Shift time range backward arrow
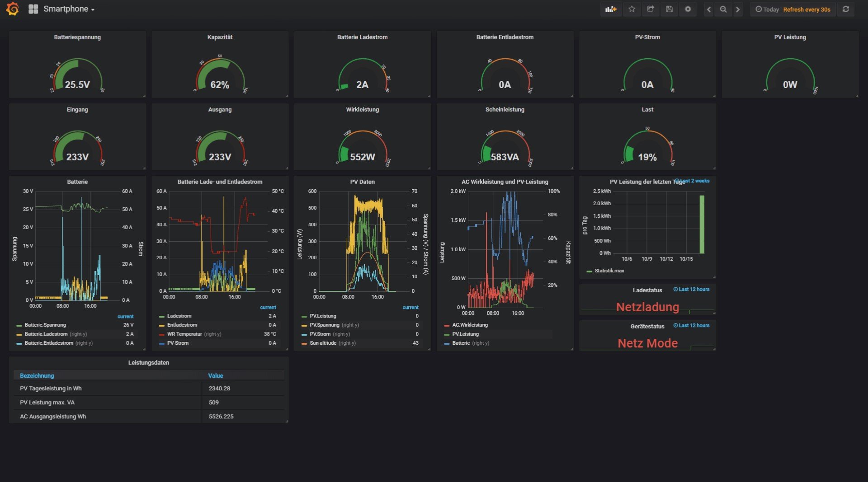 point(709,9)
